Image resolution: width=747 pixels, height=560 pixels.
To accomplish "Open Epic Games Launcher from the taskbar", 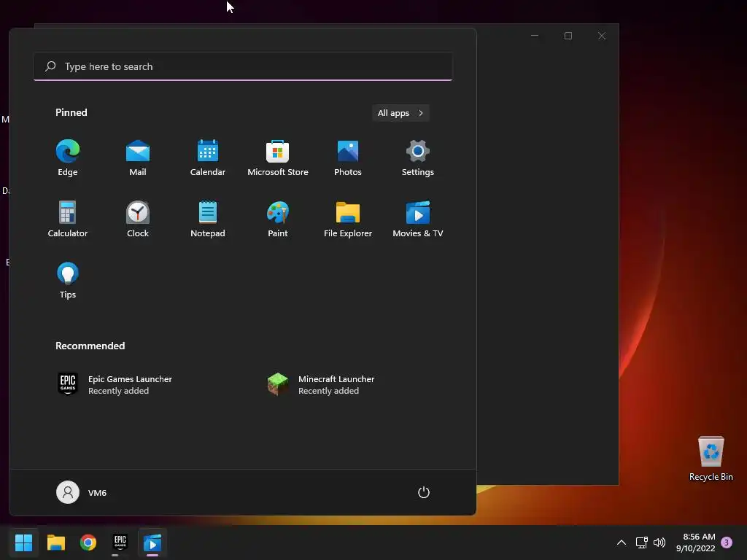I will point(120,542).
